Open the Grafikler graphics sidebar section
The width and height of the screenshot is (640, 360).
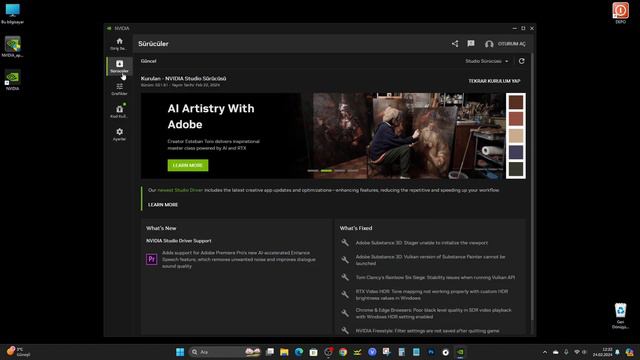click(x=119, y=89)
